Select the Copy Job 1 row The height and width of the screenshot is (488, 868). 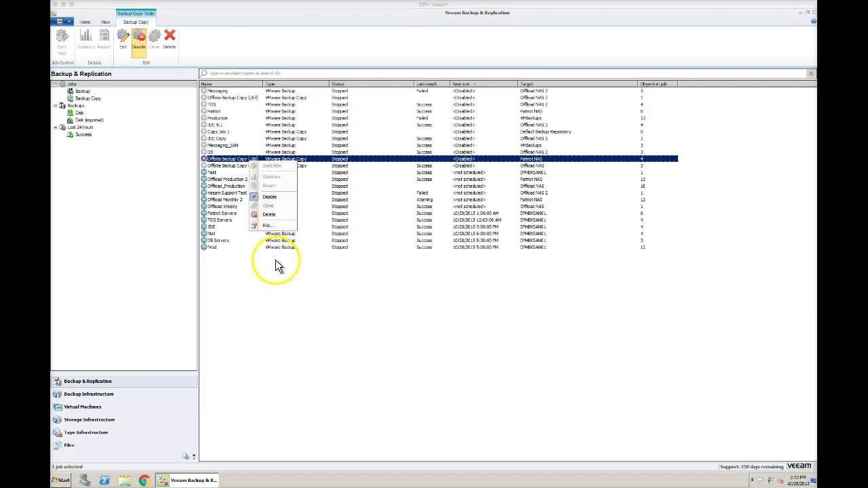tap(439, 131)
